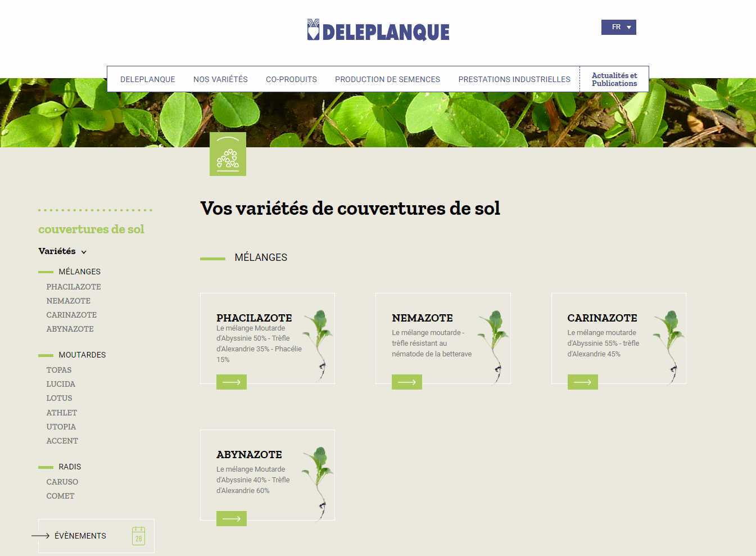This screenshot has width=756, height=556.
Task: Open the LOTUS variety link
Action: (59, 398)
